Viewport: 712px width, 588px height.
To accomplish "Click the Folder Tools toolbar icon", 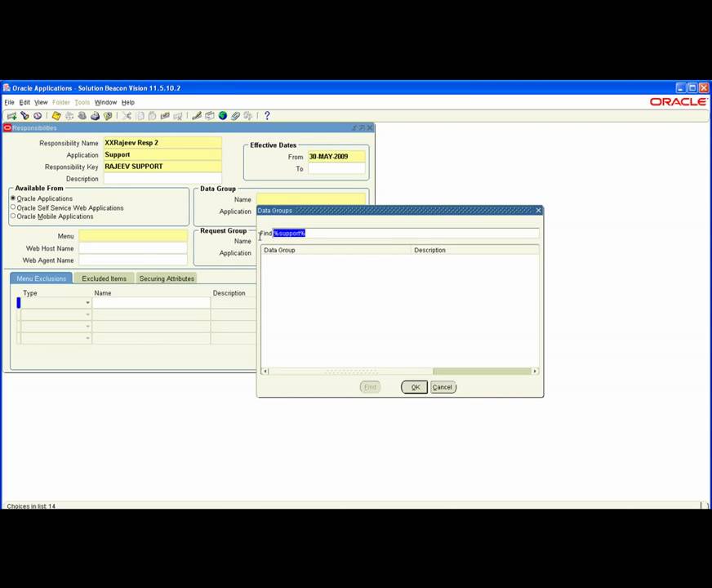I will [248, 116].
